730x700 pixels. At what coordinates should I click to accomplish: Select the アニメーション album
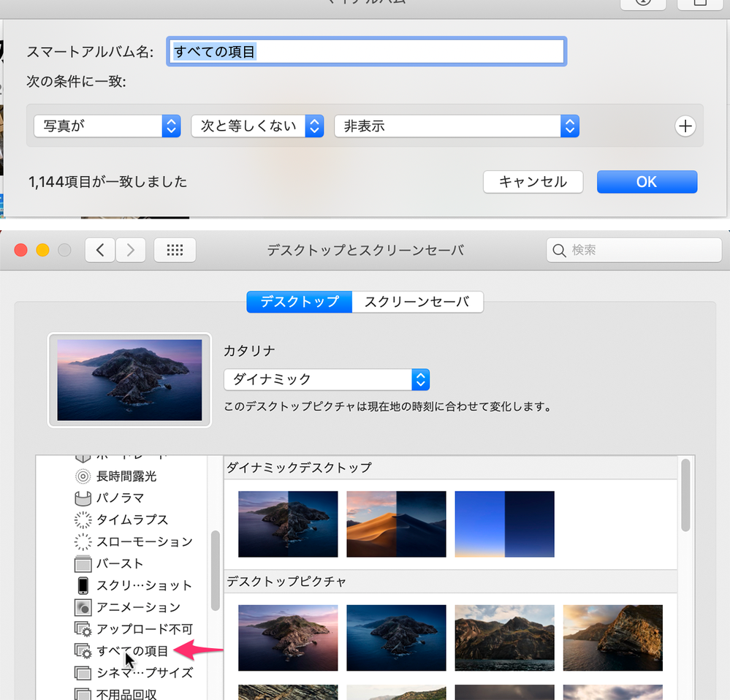pos(124,607)
